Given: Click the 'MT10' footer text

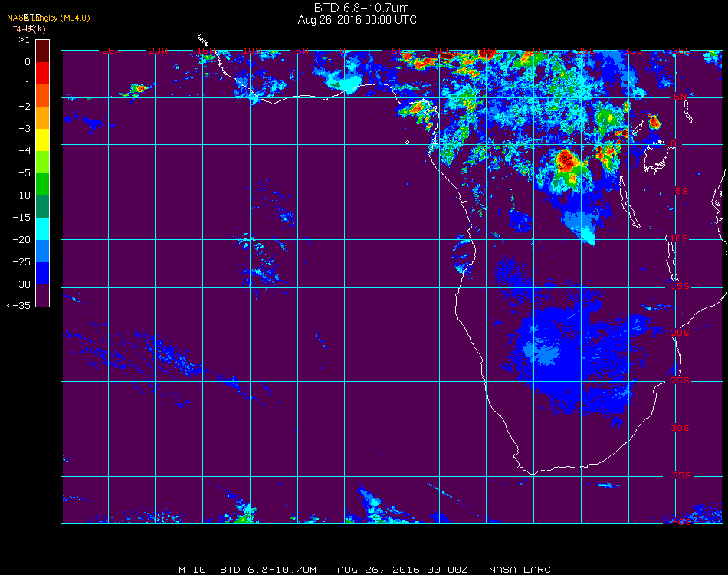Looking at the screenshot, I should point(192,570).
